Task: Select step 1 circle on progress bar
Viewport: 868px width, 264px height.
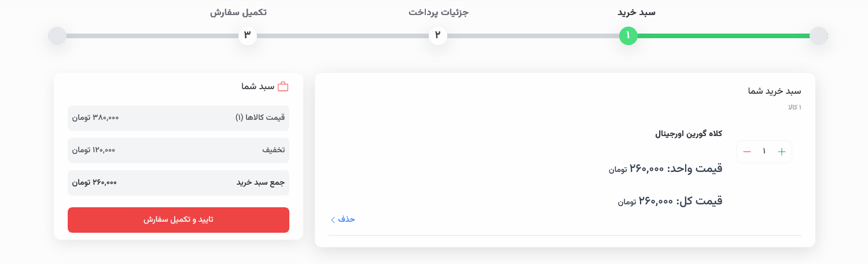Action: 628,36
